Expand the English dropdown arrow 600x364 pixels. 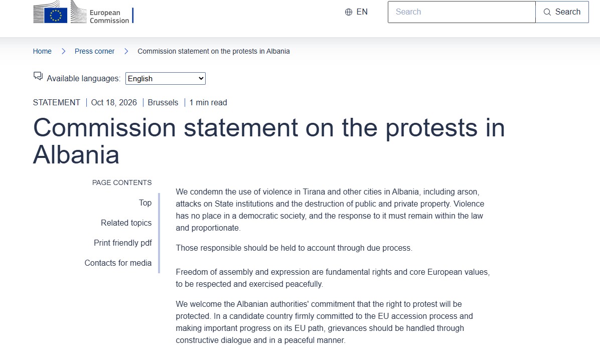tap(201, 78)
